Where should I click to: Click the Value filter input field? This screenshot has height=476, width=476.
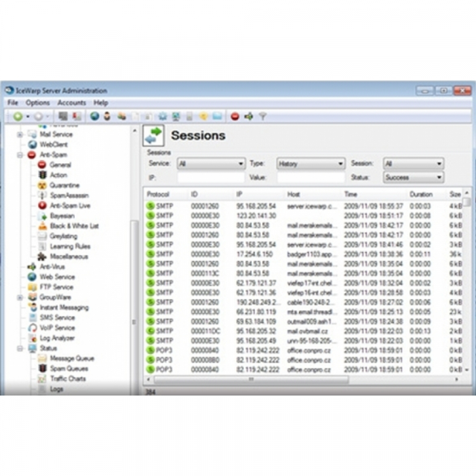pyautogui.click(x=311, y=177)
